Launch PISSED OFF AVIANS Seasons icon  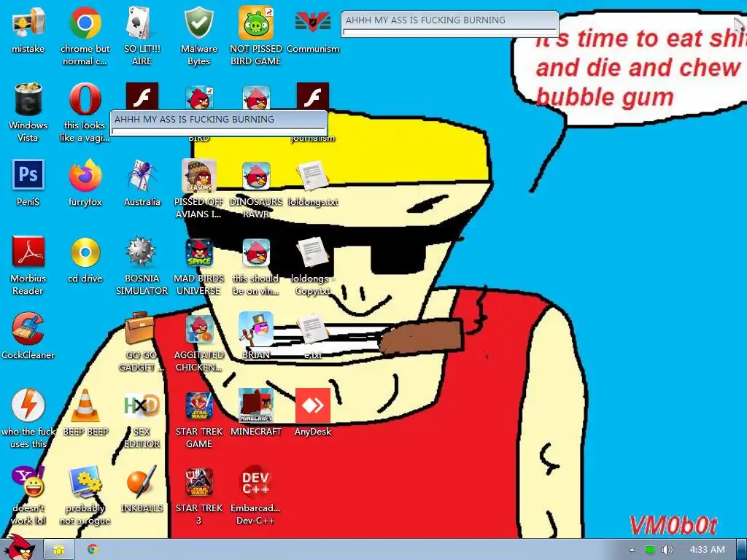tap(199, 175)
